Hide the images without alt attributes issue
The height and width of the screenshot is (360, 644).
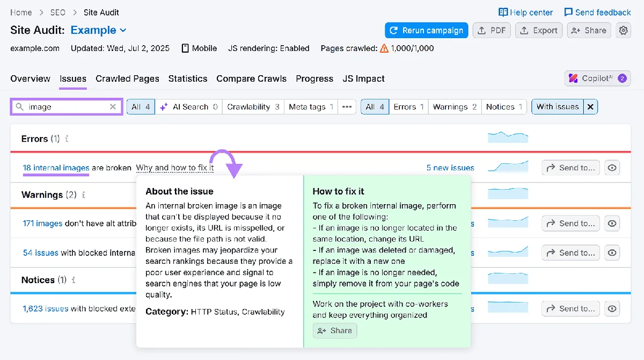click(x=612, y=224)
